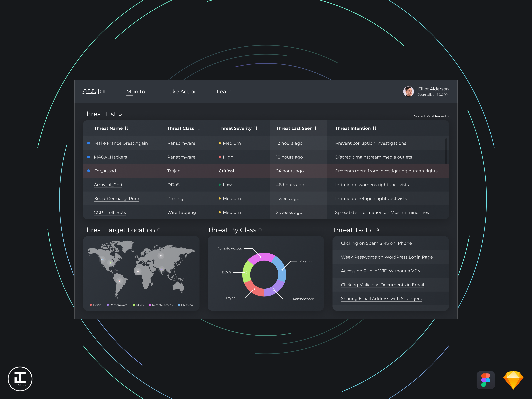Toggle the Threat Class sort arrows
Viewport: 532px width, 399px height.
click(198, 128)
